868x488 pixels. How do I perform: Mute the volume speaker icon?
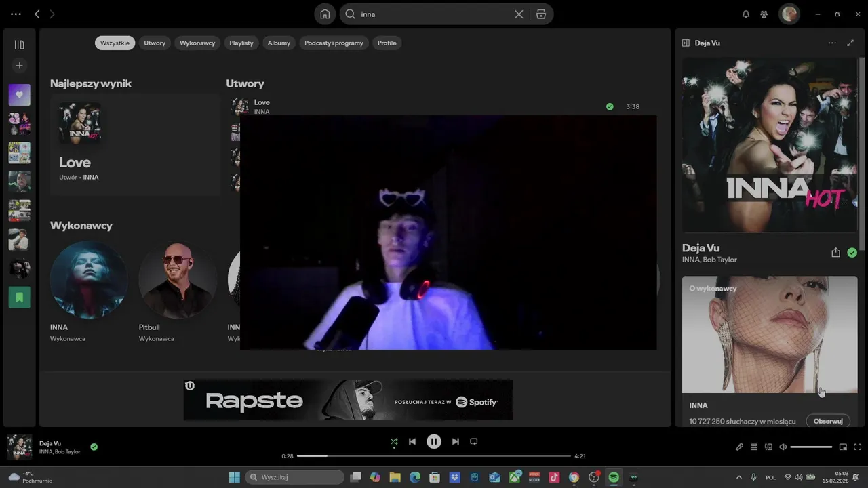pyautogui.click(x=783, y=447)
